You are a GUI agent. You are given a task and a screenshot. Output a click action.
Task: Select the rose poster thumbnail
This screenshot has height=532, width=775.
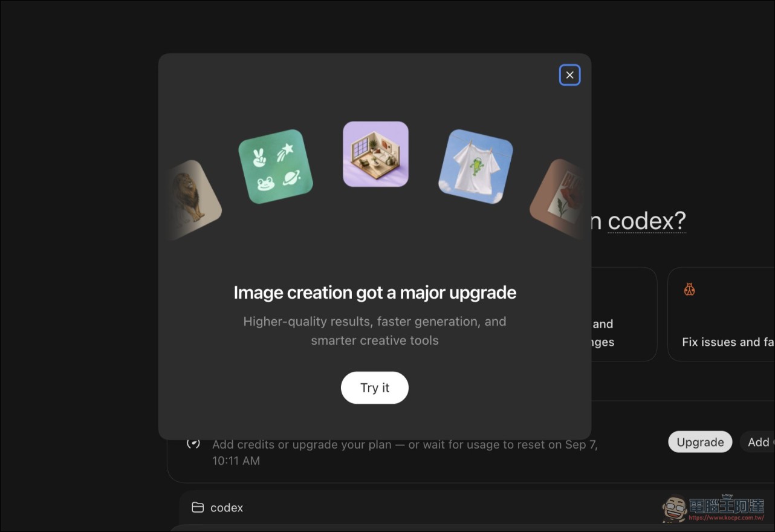(557, 199)
